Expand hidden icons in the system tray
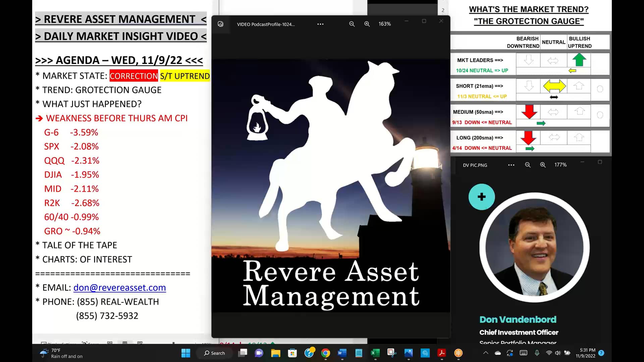644x362 pixels. (x=485, y=353)
